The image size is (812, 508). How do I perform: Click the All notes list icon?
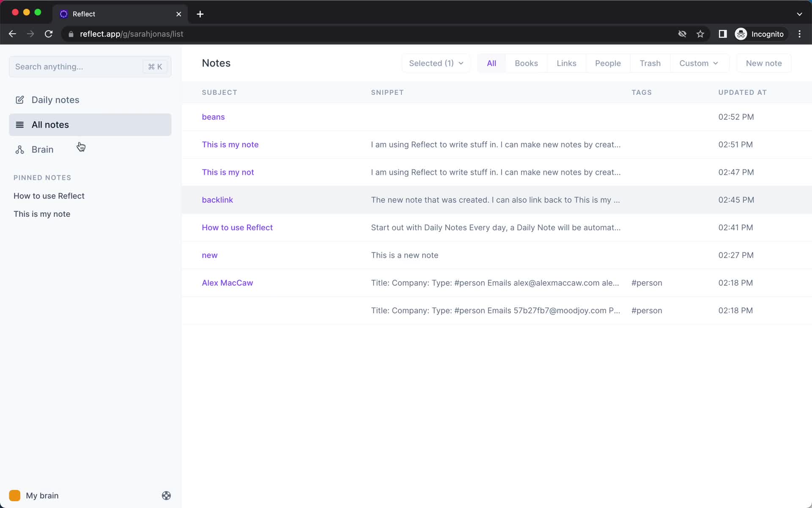pyautogui.click(x=19, y=124)
